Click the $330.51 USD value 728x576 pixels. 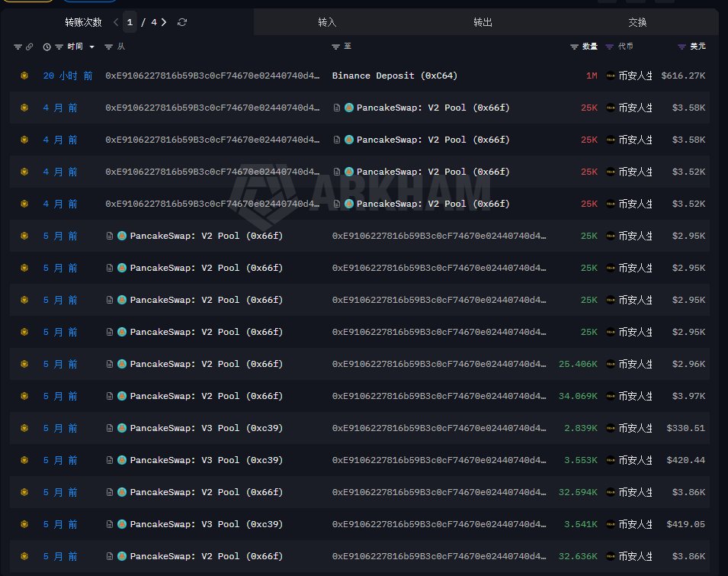(x=686, y=428)
